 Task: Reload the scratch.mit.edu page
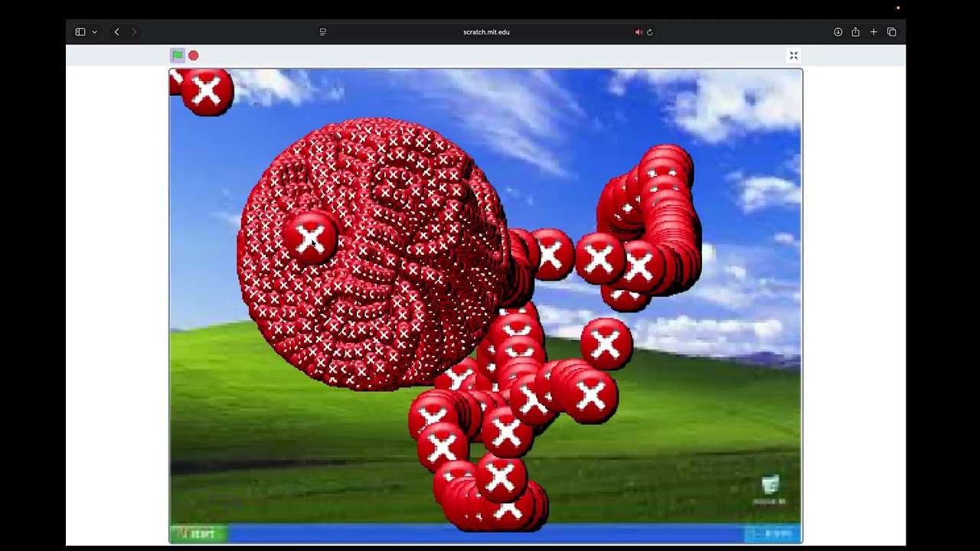click(650, 32)
